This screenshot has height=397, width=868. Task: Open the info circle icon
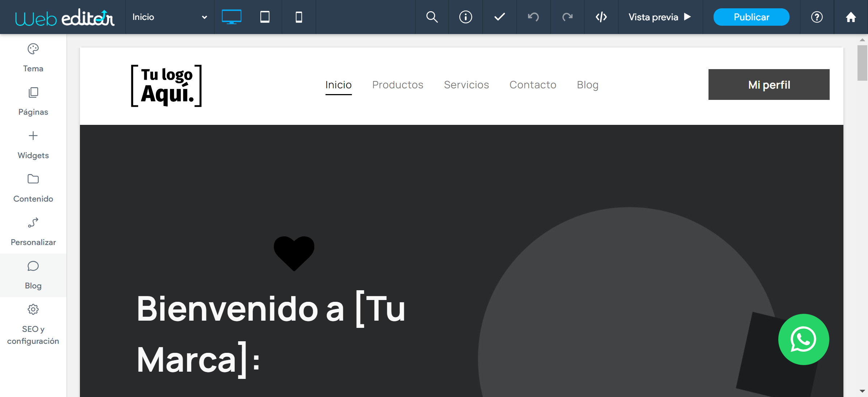(x=465, y=17)
